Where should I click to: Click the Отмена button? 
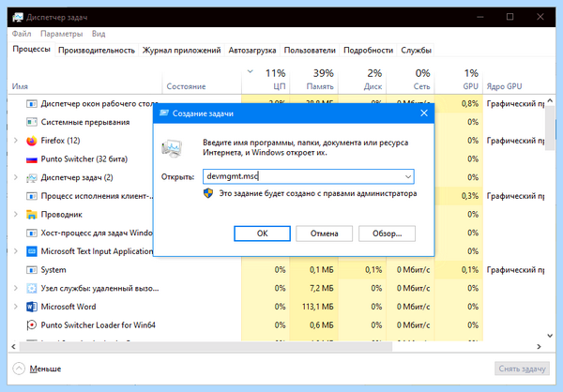(325, 234)
